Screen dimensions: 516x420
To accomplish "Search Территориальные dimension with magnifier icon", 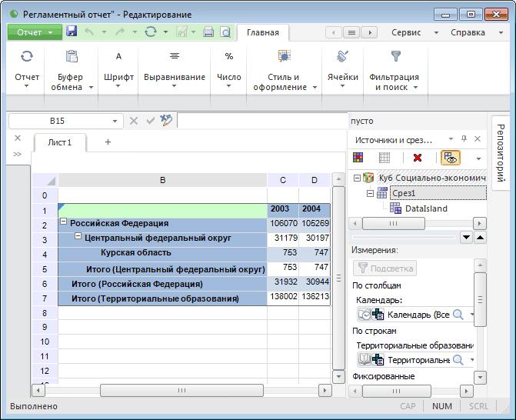I will [x=458, y=360].
